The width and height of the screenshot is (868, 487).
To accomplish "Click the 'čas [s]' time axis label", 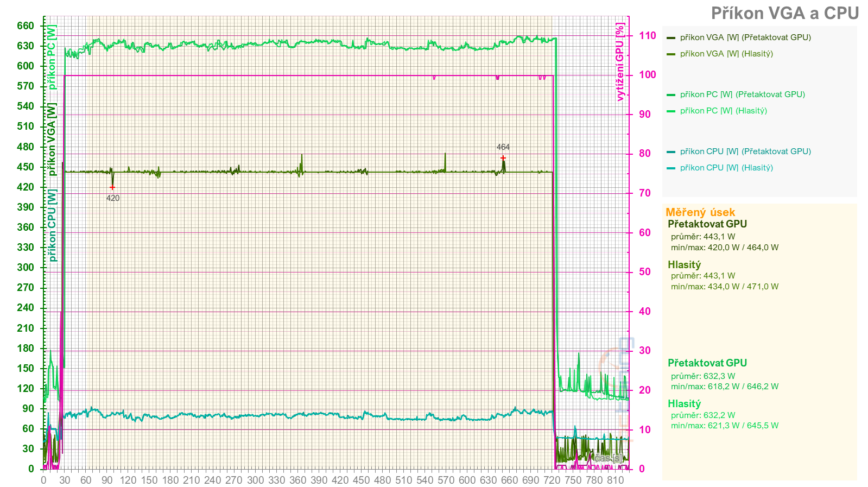I will pos(608,459).
